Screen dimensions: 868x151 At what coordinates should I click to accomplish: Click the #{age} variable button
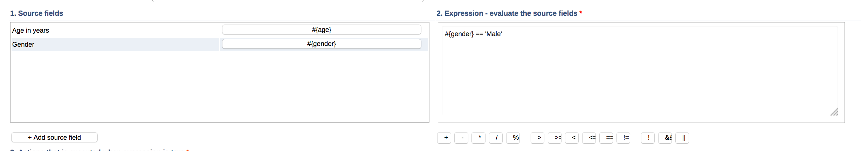322,30
